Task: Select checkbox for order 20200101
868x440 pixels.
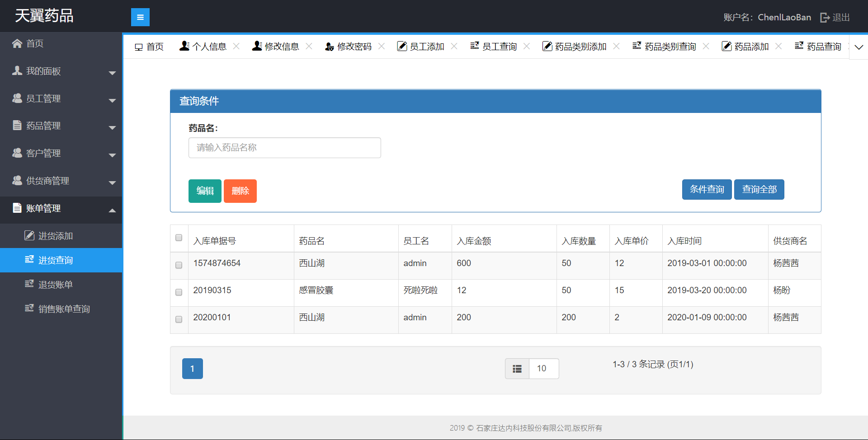Action: click(179, 319)
